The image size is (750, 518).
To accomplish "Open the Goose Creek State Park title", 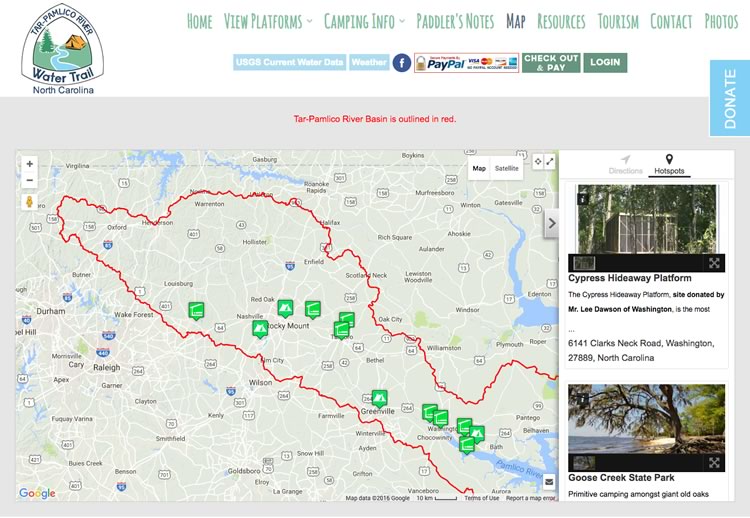I will 621,477.
